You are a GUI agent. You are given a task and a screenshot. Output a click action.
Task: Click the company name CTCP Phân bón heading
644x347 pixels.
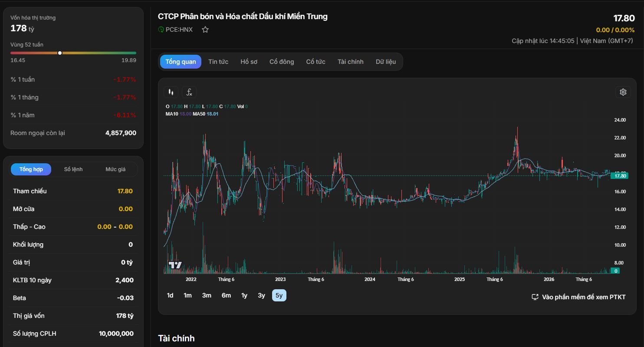243,17
